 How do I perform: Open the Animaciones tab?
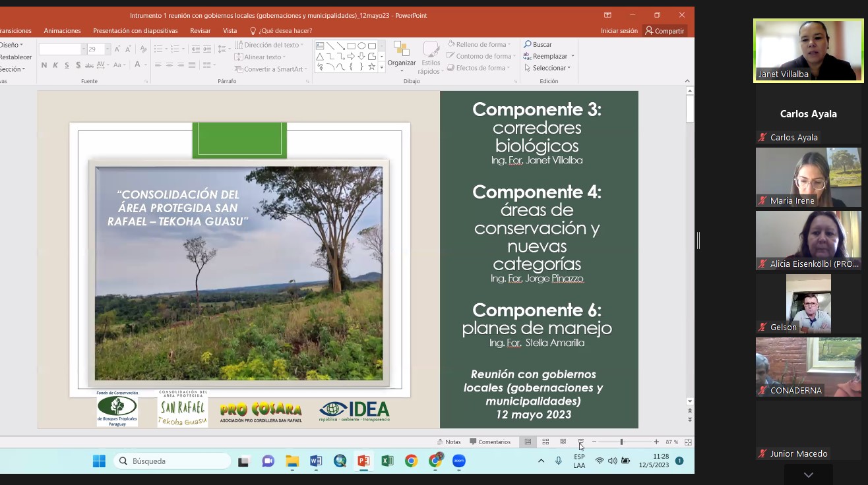click(x=62, y=30)
